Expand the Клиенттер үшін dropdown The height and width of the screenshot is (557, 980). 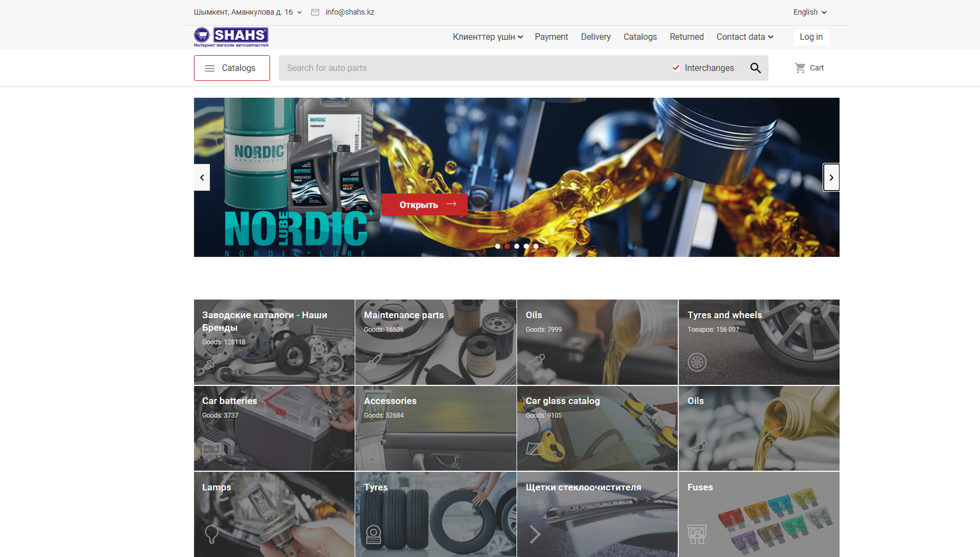pyautogui.click(x=487, y=37)
